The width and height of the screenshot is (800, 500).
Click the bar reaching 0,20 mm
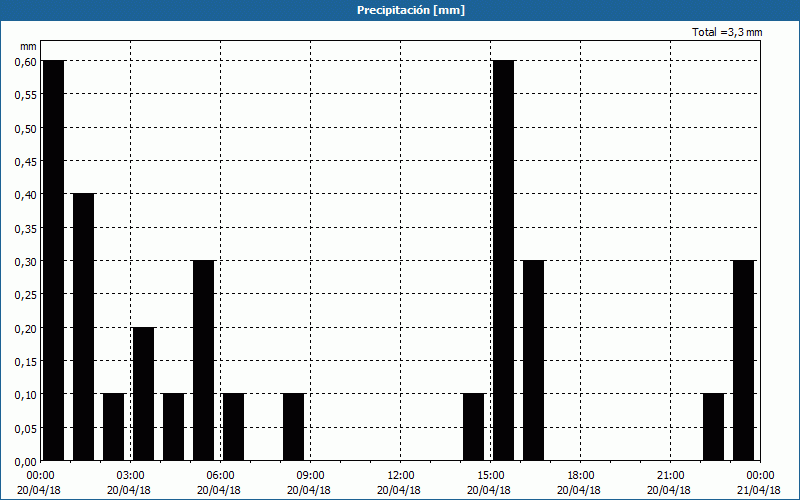pos(143,394)
